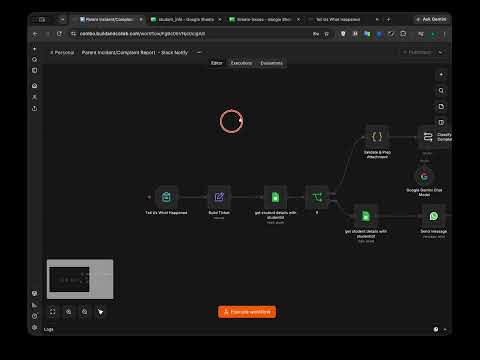Click the Publish button in header
The width and height of the screenshot is (480, 360).
tap(418, 52)
